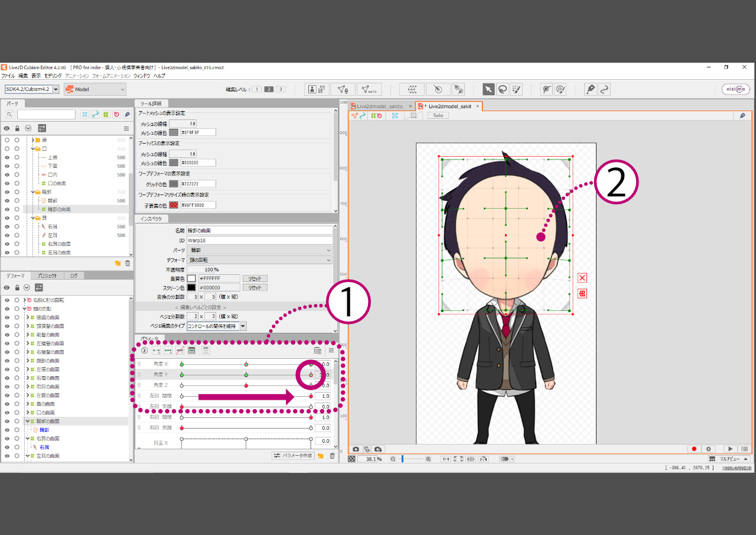Play the canvas preview
756x535 pixels.
[731, 449]
